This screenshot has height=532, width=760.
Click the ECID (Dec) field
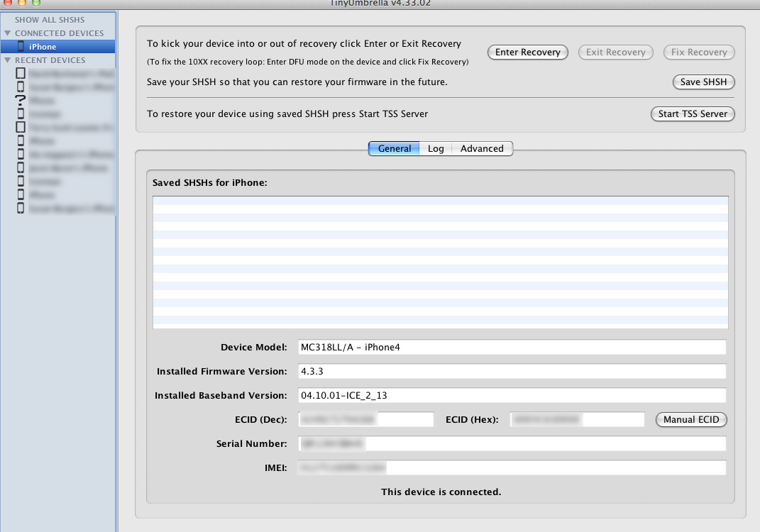[365, 420]
